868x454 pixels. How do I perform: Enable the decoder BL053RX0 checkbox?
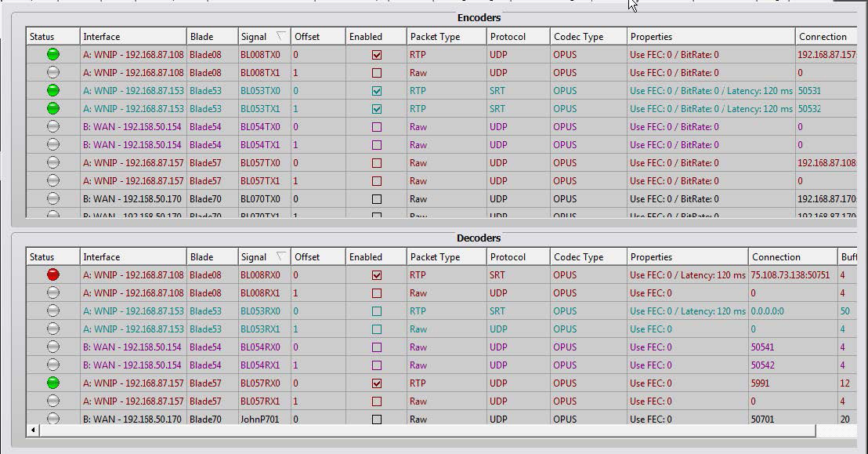tap(377, 311)
